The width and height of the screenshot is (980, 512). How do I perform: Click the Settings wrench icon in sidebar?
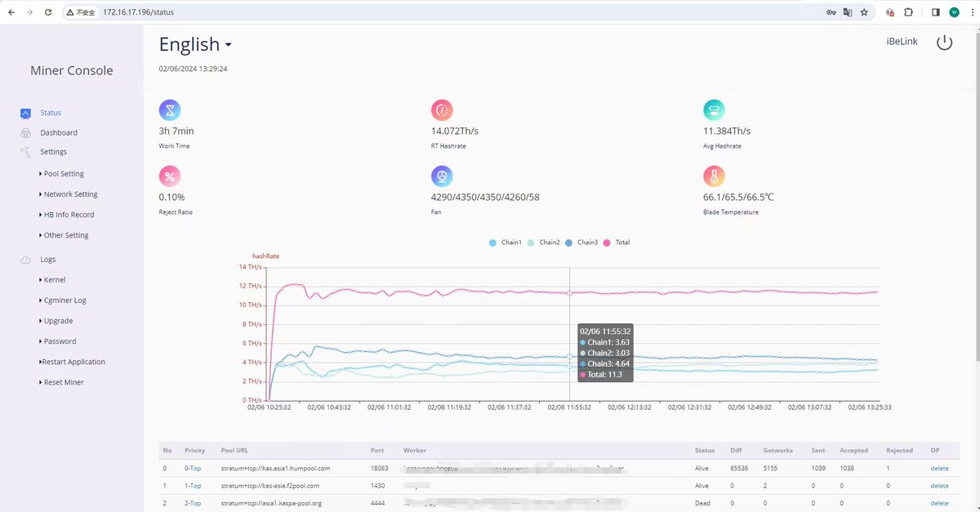25,152
